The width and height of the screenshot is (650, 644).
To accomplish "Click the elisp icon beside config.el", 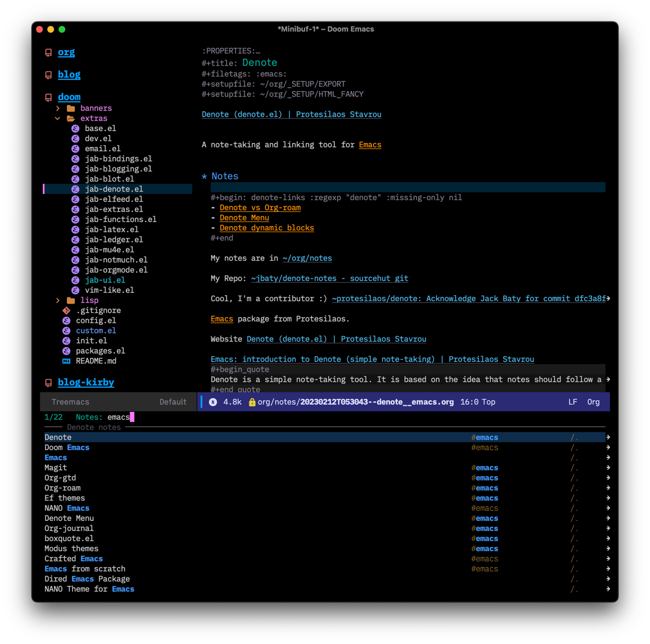I will [67, 320].
